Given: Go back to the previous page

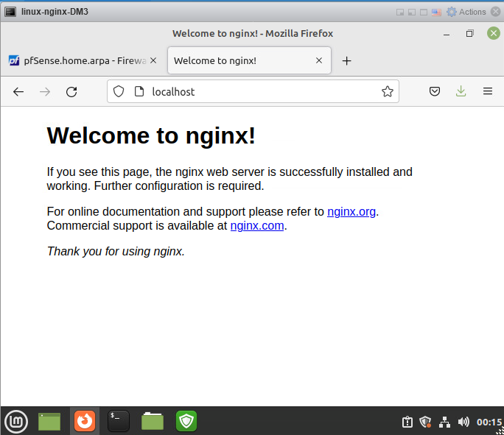Looking at the screenshot, I should point(18,92).
